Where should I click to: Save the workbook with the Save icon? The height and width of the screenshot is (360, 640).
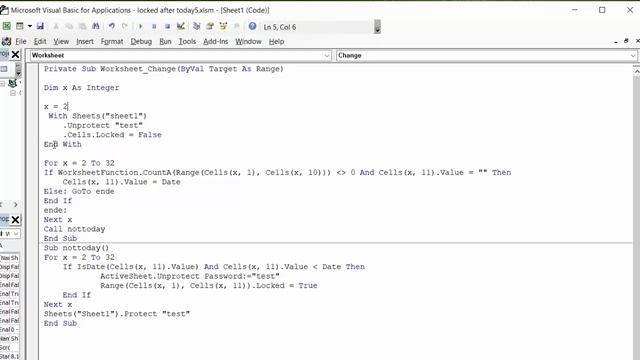(x=40, y=27)
